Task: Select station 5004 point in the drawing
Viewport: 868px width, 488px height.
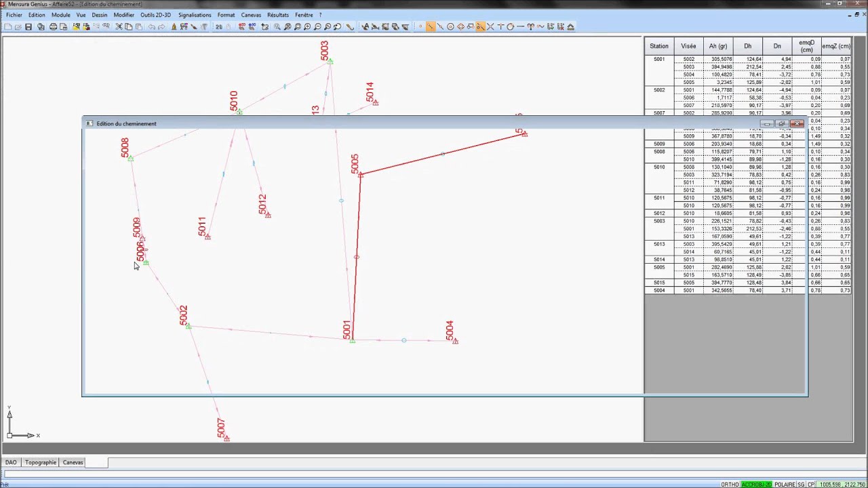Action: 455,341
